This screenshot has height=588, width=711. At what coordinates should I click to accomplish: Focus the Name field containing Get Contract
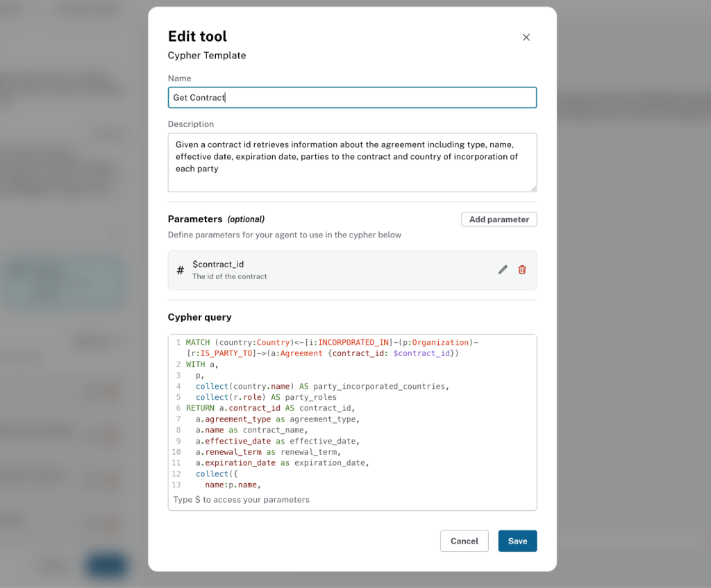(352, 98)
